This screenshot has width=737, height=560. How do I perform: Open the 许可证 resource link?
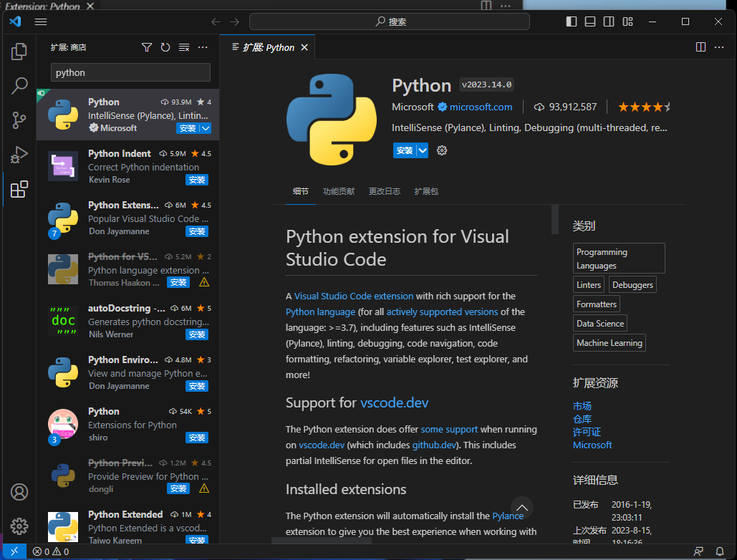pyautogui.click(x=587, y=433)
